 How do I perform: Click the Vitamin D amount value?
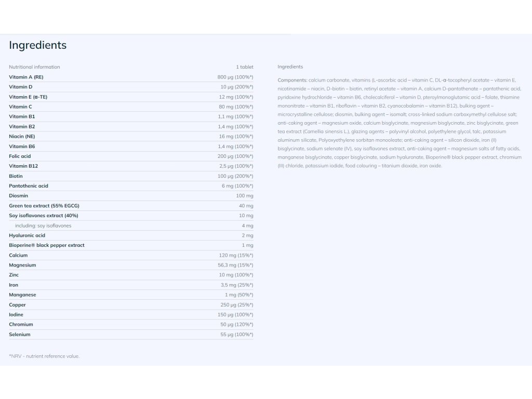click(236, 87)
